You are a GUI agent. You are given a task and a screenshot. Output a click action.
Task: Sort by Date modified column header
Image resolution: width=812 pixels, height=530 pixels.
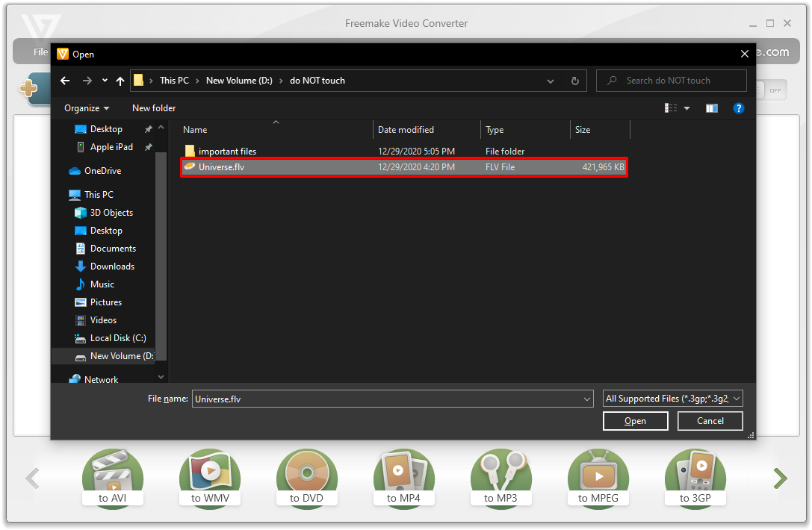(427, 130)
